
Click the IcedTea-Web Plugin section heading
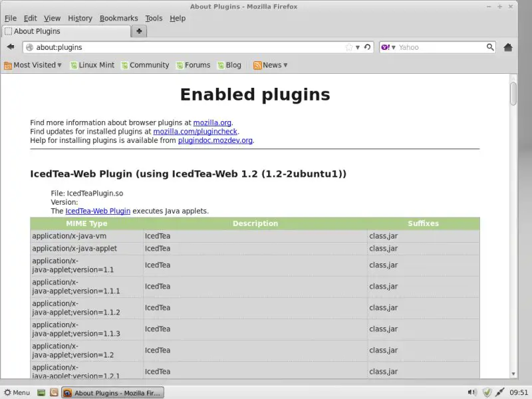(188, 174)
